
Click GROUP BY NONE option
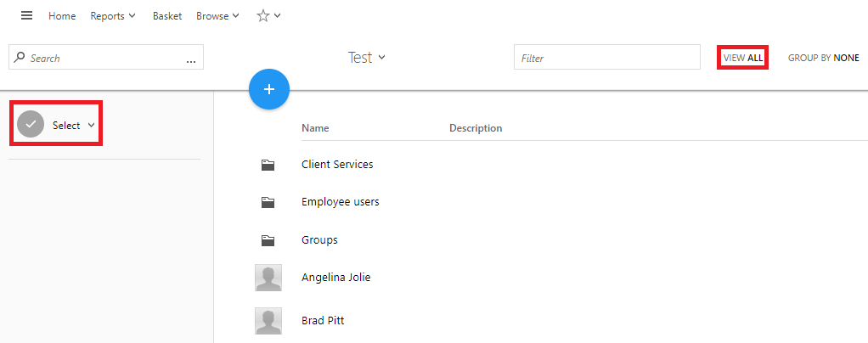coord(823,58)
